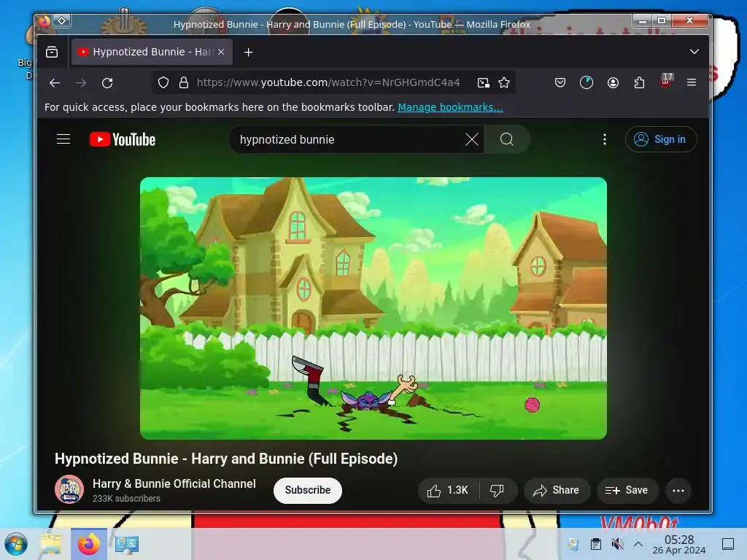Open the YouTube guide menu
This screenshot has width=747, height=560.
coord(63,139)
